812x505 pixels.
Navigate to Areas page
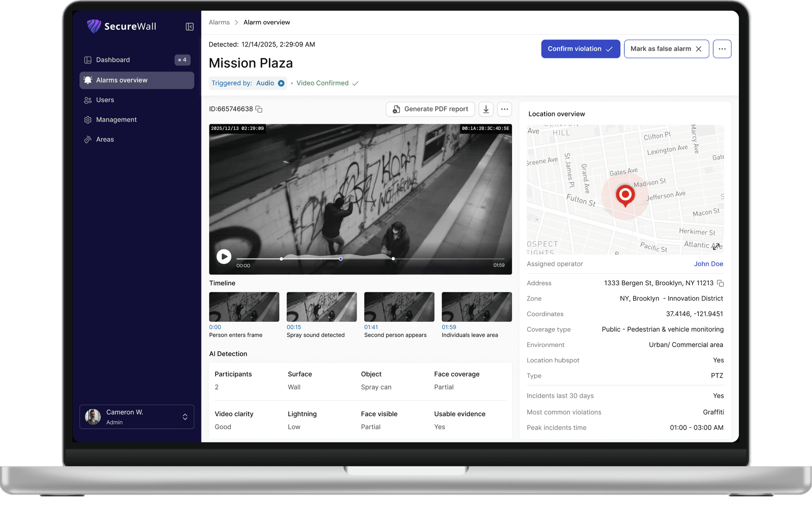pos(105,139)
